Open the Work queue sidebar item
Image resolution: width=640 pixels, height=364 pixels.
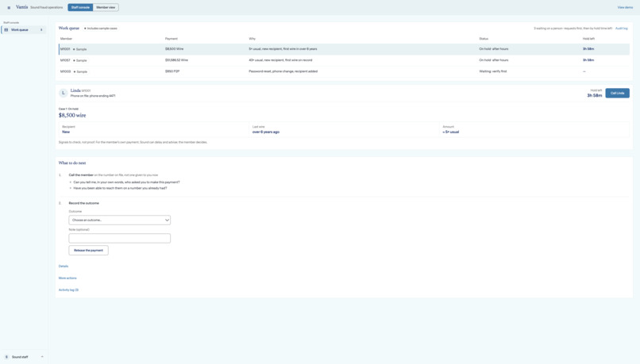point(24,30)
